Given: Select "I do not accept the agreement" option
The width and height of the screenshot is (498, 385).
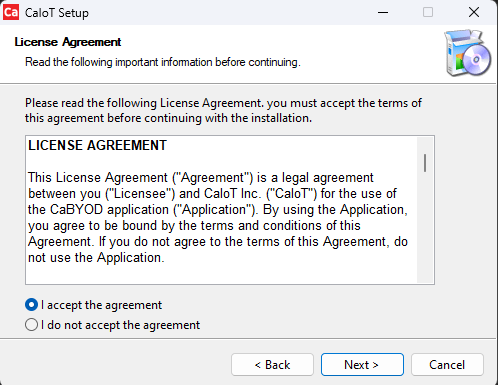Looking at the screenshot, I should coord(31,325).
